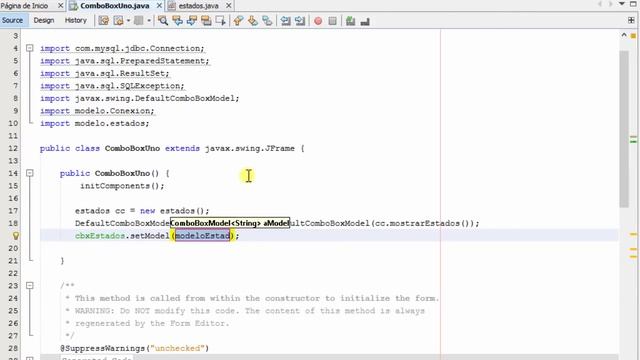The image size is (640, 360).
Task: Close the estados.java tab
Action: coord(229,6)
